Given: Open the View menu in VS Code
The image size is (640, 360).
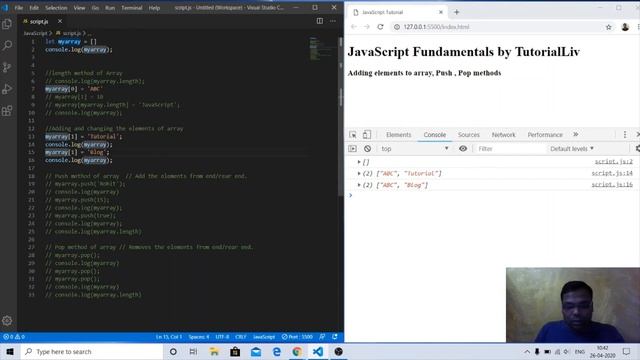Looking at the screenshot, I should (79, 8).
